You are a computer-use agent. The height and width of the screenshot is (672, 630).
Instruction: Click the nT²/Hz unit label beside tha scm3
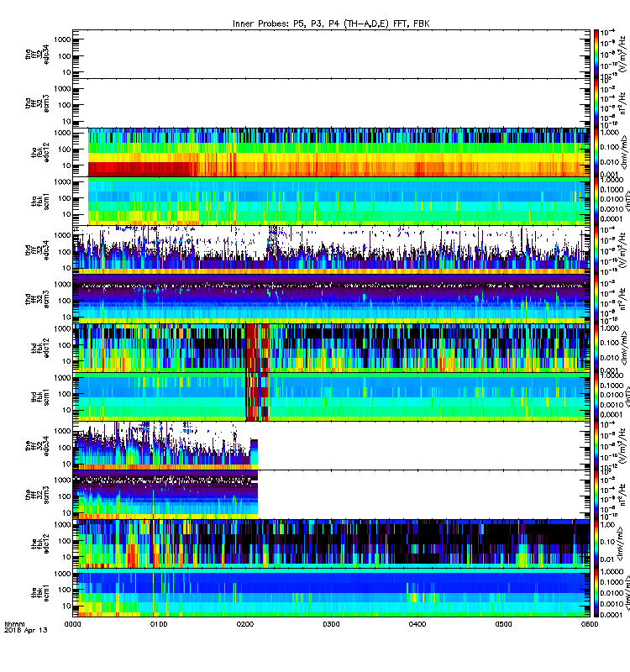(x=624, y=102)
